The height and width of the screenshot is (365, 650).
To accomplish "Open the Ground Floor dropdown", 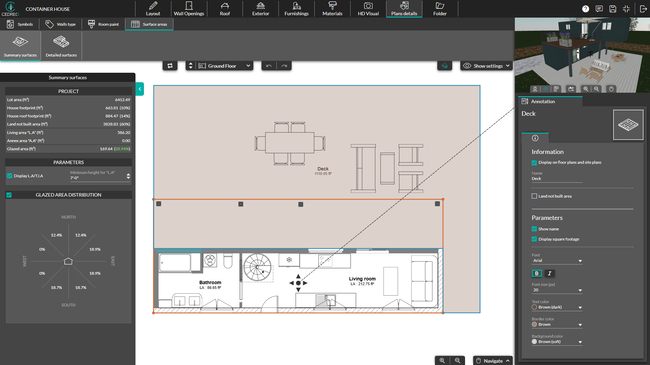I will click(224, 66).
